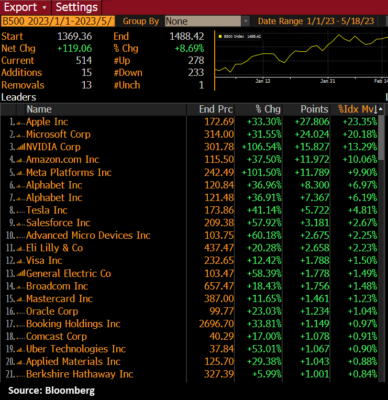Select the Mastercard Inc row name
Image resolution: width=388 pixels, height=400 pixels.
pyautogui.click(x=60, y=299)
